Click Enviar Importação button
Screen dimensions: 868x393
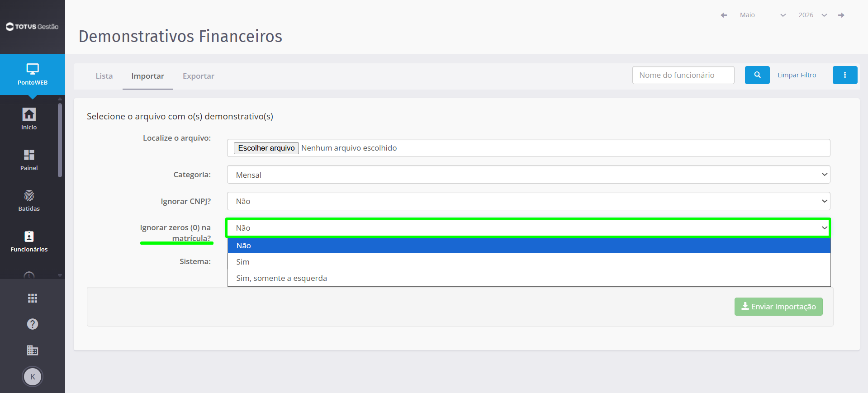778,307
